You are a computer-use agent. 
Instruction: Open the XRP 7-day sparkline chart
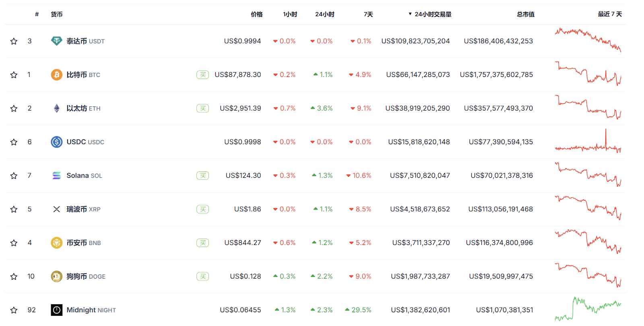[x=588, y=208]
